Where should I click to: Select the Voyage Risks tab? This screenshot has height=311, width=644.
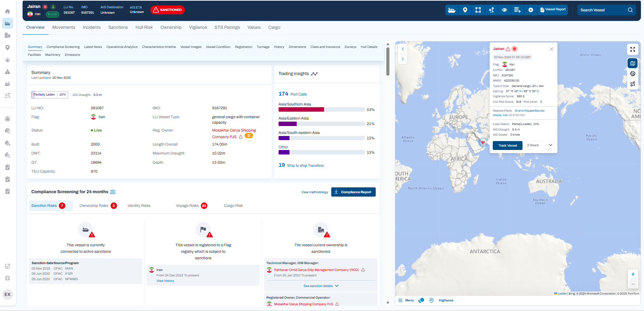tap(187, 206)
